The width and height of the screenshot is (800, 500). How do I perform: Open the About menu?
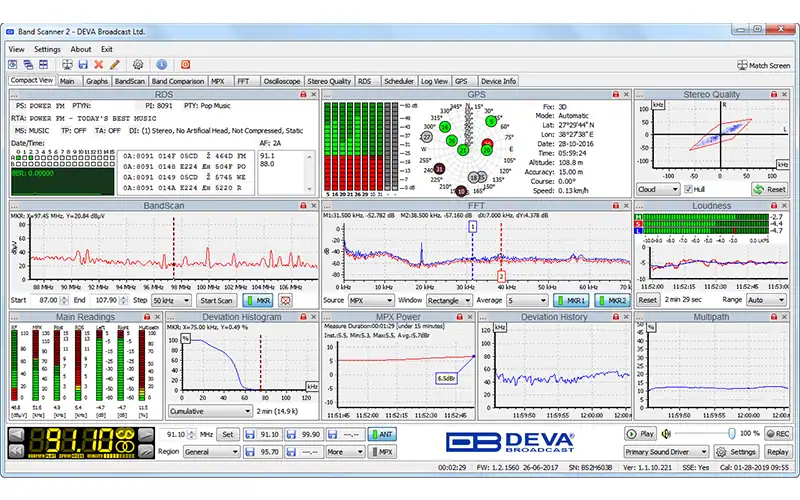[x=81, y=49]
